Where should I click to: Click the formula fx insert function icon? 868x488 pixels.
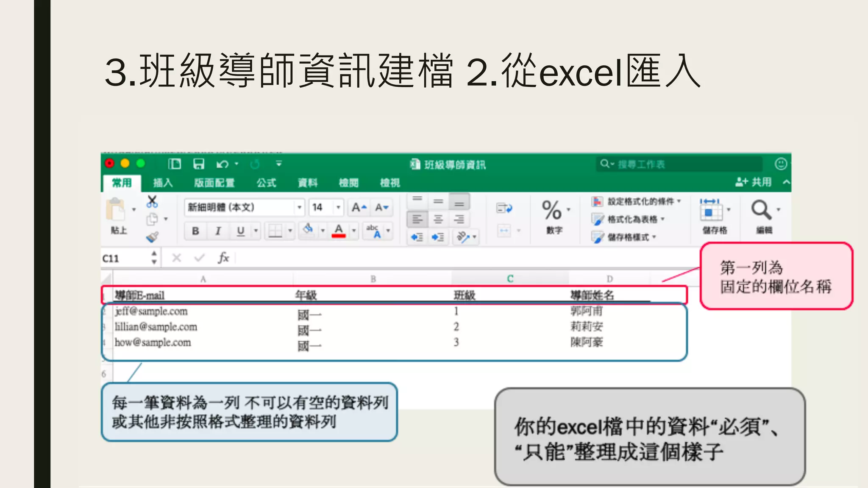point(223,258)
